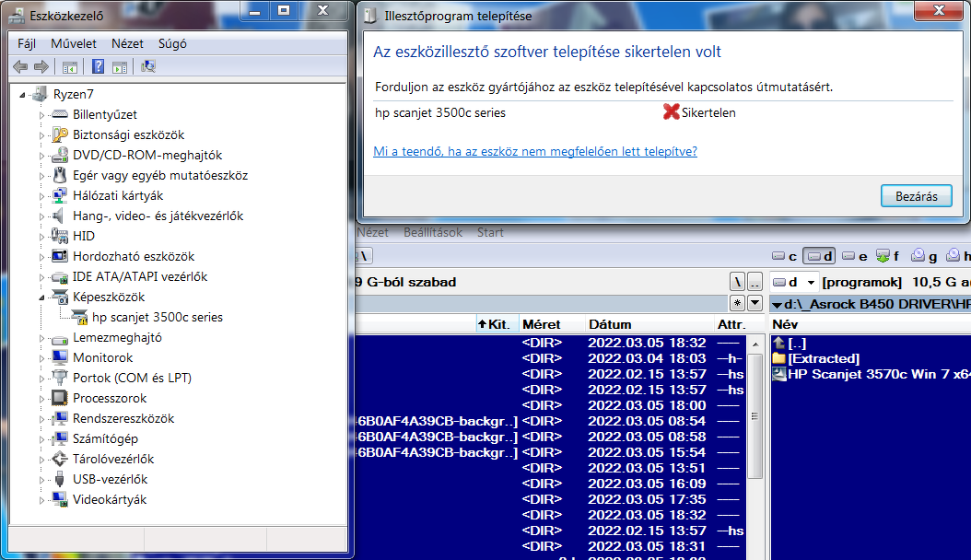Click the left panel scrollbar up arrow
This screenshot has height=560, width=971.
coord(755,344)
